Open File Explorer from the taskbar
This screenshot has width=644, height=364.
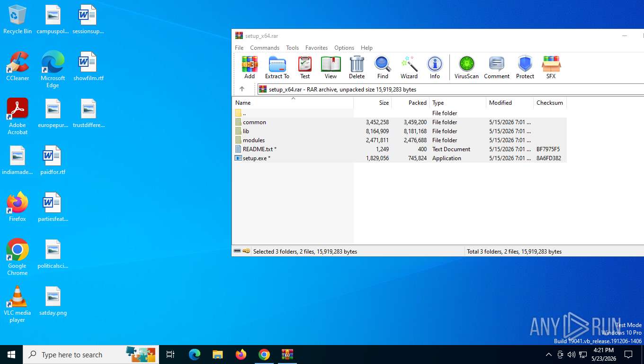(x=217, y=355)
